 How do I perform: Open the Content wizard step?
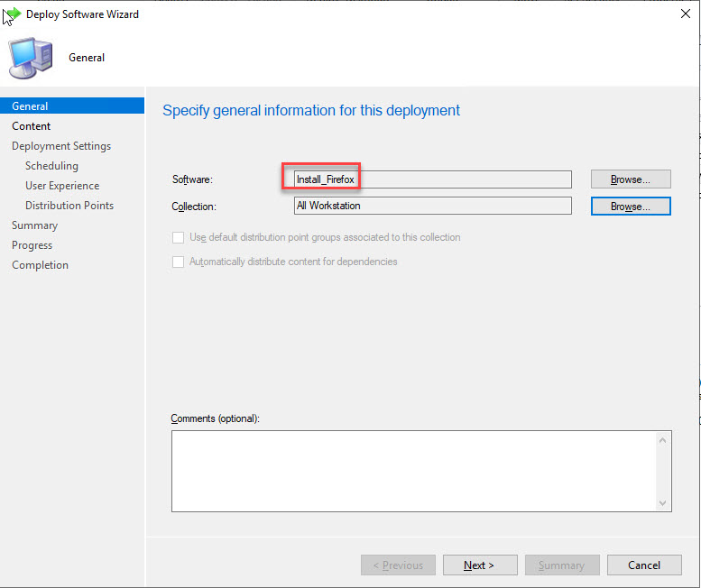tap(32, 126)
